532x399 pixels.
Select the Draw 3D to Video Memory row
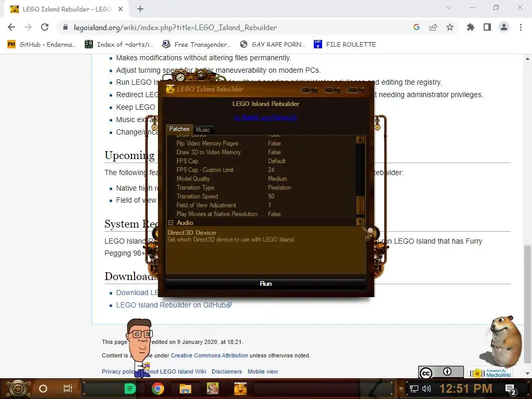tap(261, 152)
